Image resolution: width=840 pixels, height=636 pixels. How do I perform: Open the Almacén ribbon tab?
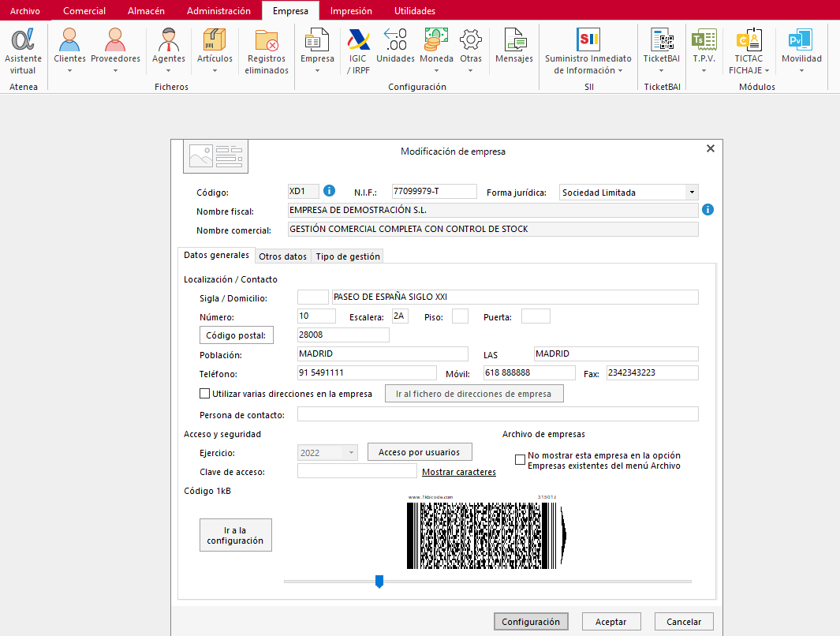146,11
